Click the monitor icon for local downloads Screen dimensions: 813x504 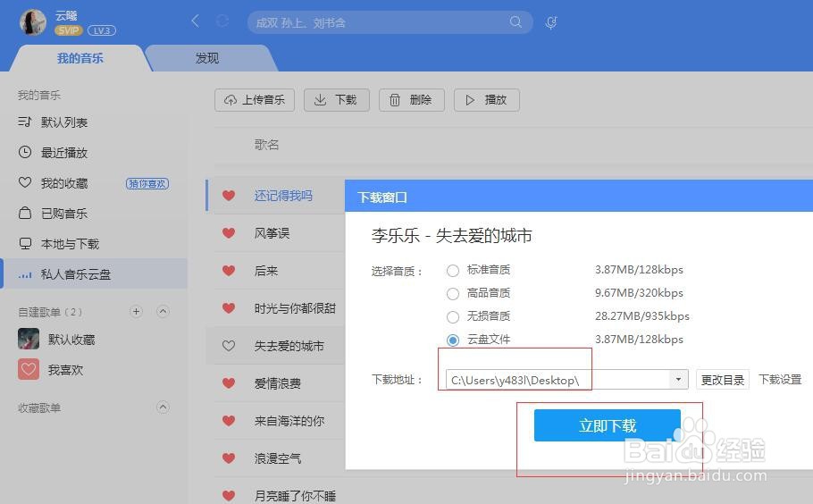25,243
